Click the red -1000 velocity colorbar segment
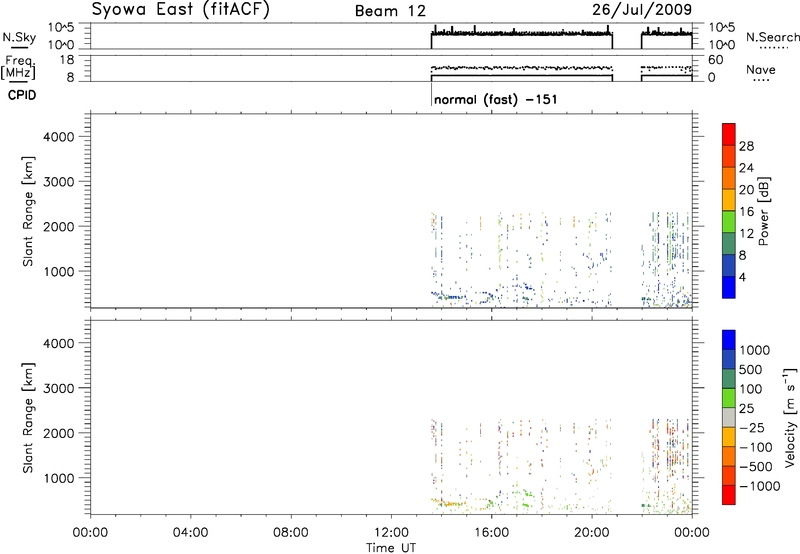Screen dimensions: 800x554 click(729, 495)
